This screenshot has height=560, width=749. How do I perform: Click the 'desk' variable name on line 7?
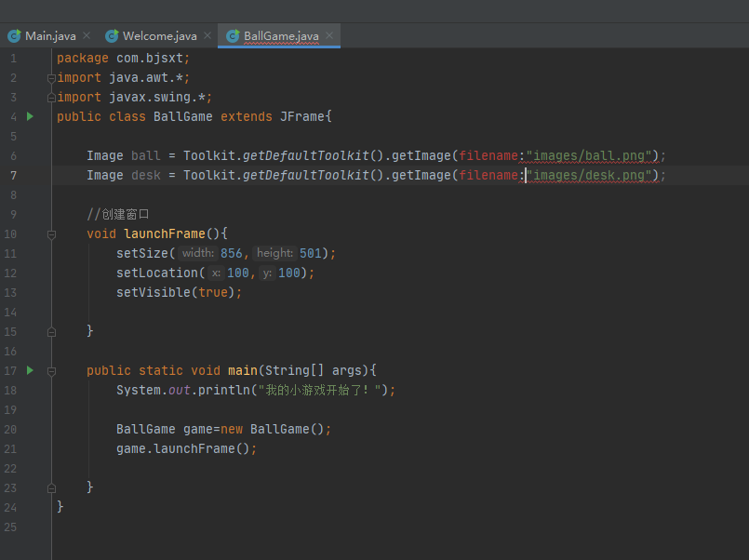pos(146,176)
